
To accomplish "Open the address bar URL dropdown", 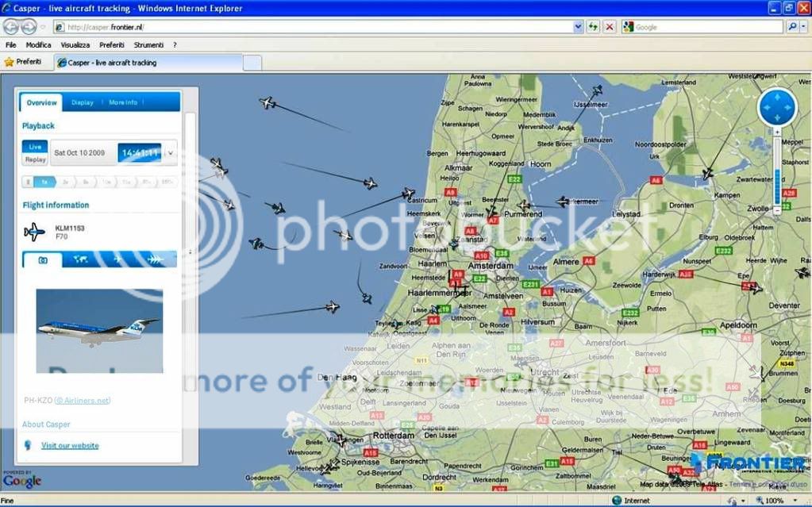I will (578, 27).
